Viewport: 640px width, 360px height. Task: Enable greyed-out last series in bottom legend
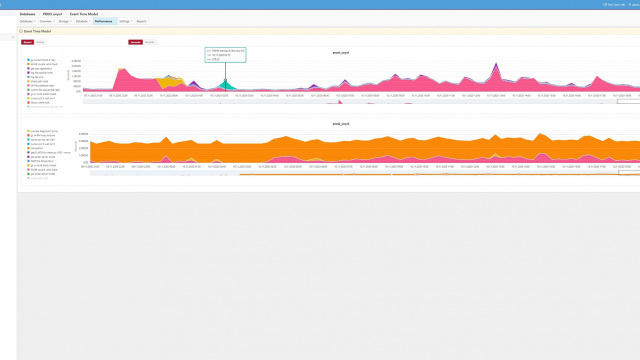pos(38,178)
